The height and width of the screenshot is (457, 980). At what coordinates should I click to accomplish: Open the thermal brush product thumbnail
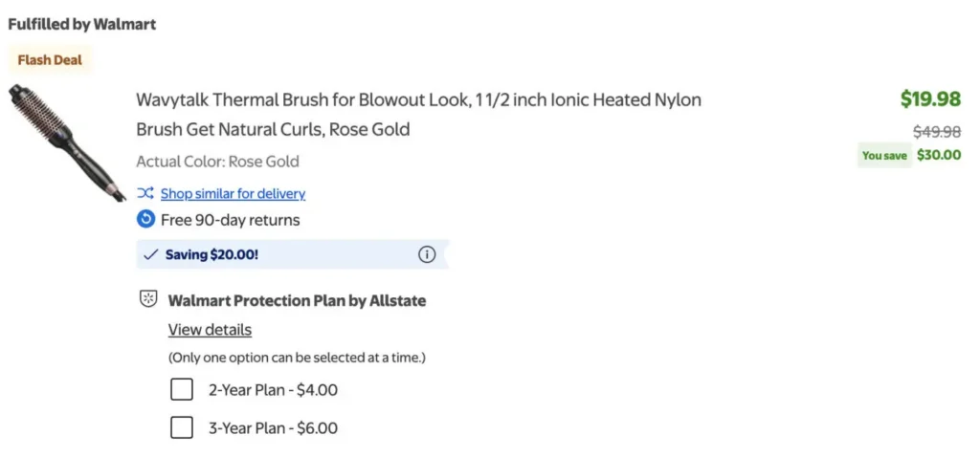67,143
